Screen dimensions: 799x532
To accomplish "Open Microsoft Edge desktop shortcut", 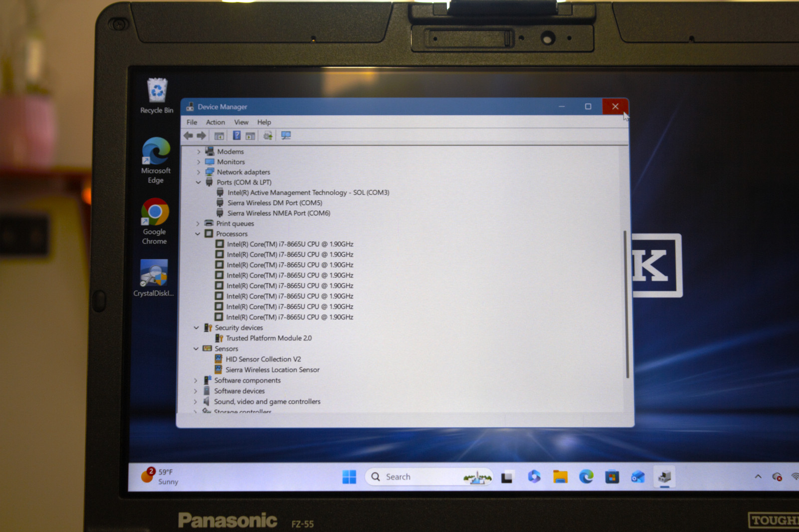I will point(156,161).
